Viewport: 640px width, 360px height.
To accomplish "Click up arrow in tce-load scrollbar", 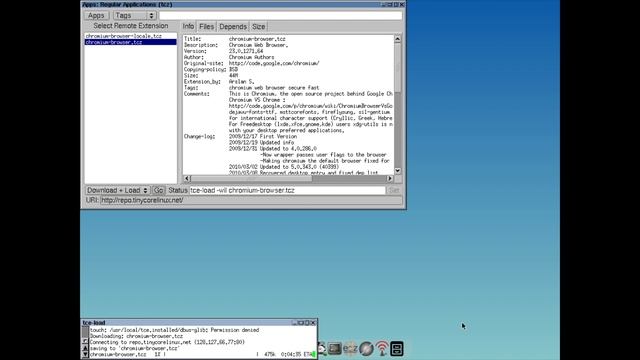I will point(85,348).
